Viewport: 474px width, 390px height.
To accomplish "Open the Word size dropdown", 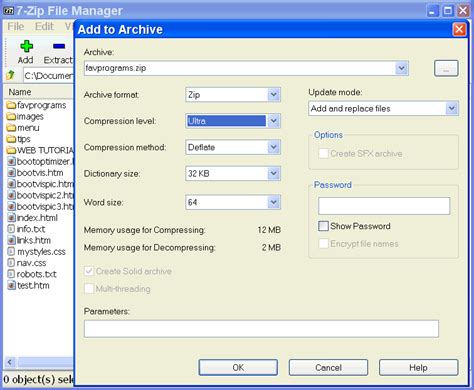I will point(274,202).
